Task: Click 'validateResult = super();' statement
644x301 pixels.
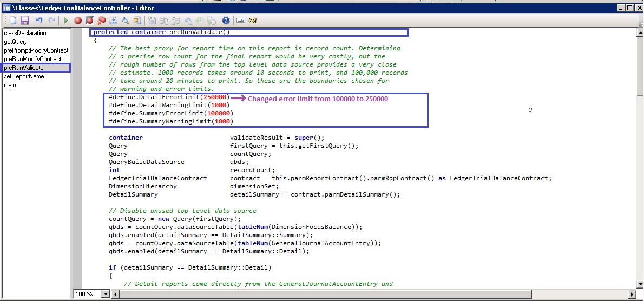Action: click(277, 138)
